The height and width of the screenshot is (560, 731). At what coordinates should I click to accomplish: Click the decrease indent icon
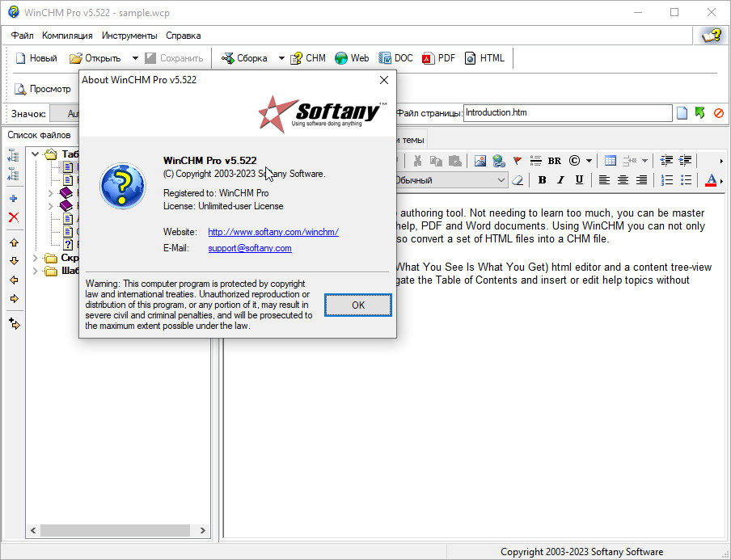click(666, 161)
